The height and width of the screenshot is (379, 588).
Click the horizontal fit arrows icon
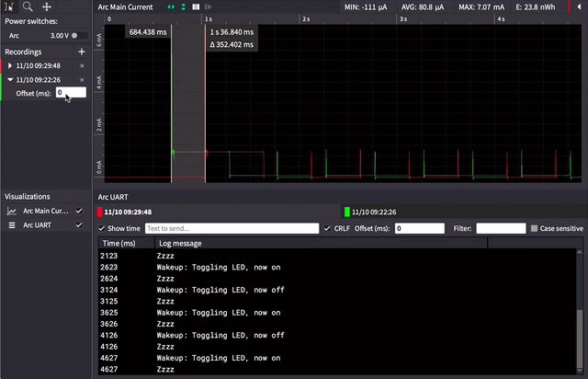pos(171,6)
